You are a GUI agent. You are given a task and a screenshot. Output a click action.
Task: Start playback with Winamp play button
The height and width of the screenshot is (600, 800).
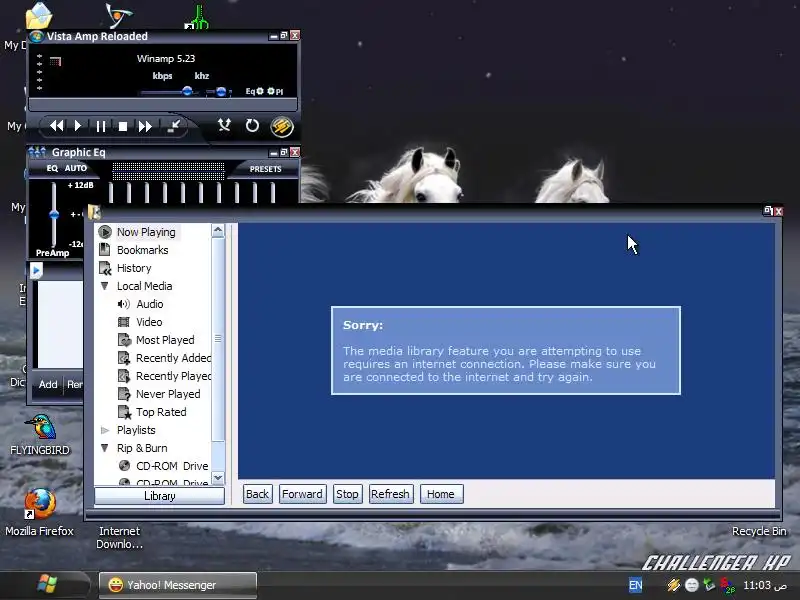click(x=78, y=126)
